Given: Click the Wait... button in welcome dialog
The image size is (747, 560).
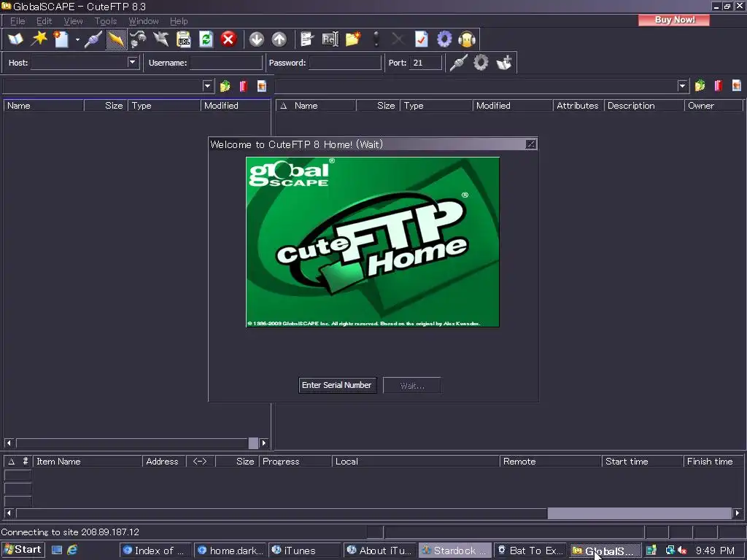Looking at the screenshot, I should [x=412, y=385].
